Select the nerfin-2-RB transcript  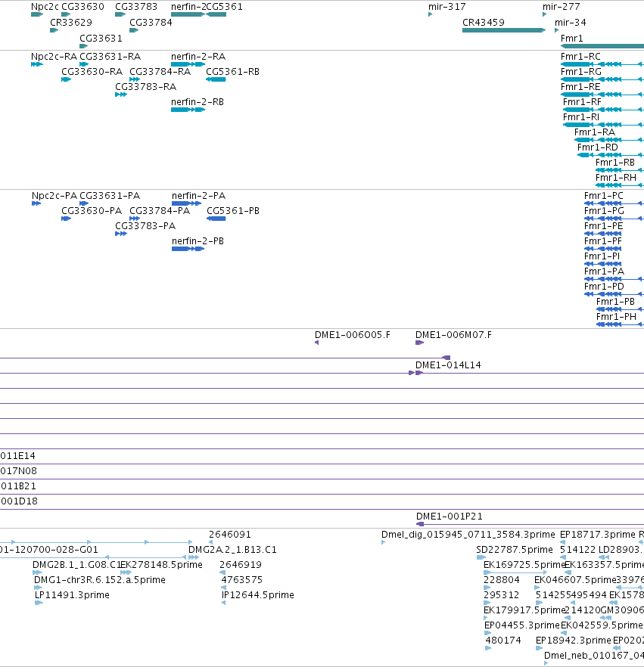pos(188,110)
